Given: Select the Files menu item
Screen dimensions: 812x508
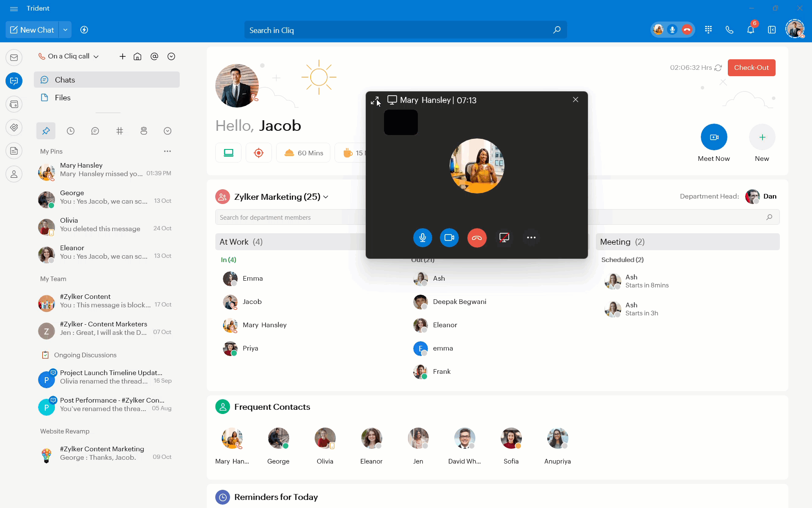Looking at the screenshot, I should (x=63, y=98).
